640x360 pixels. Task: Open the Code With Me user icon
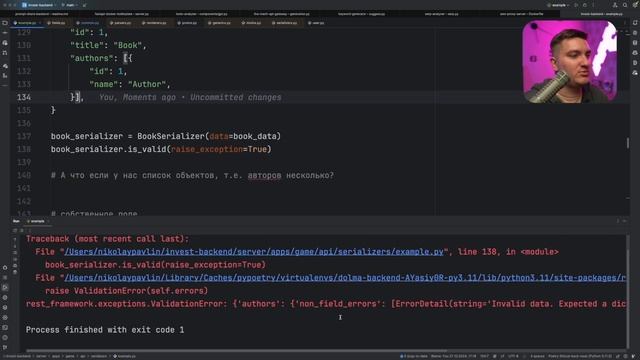tap(615, 5)
